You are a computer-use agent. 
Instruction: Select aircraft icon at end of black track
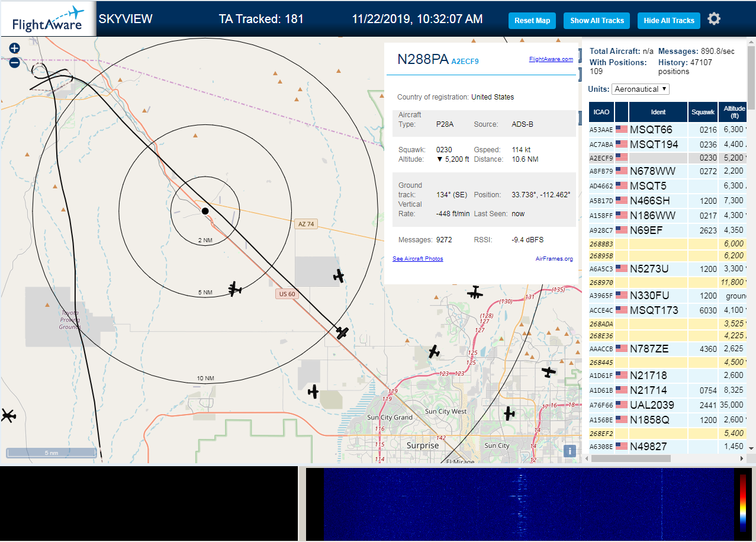coord(342,333)
